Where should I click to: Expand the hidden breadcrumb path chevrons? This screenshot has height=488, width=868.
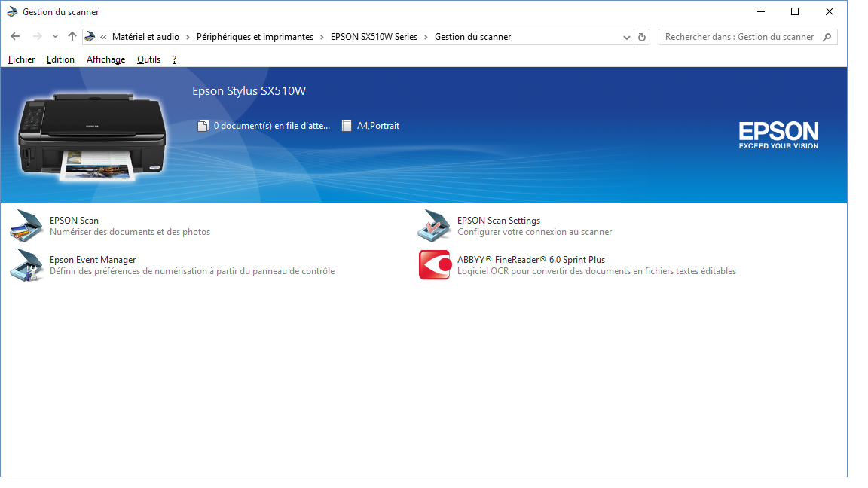pos(103,37)
